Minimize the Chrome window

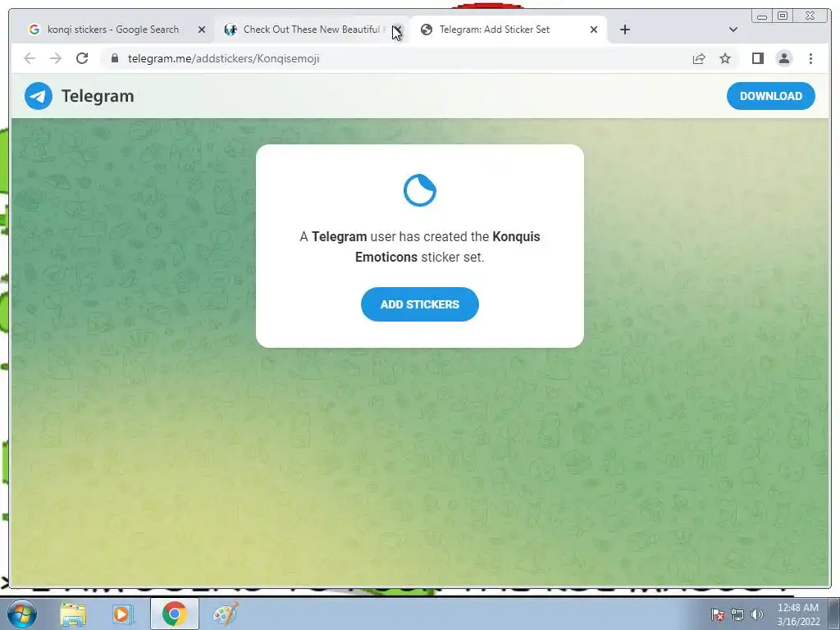point(762,16)
